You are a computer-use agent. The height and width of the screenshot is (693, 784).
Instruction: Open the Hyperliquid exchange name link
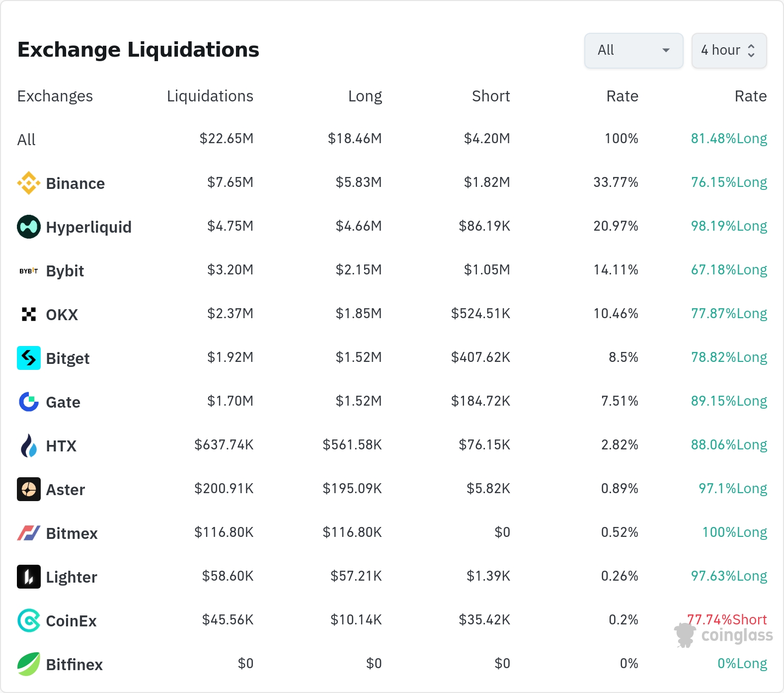click(88, 227)
